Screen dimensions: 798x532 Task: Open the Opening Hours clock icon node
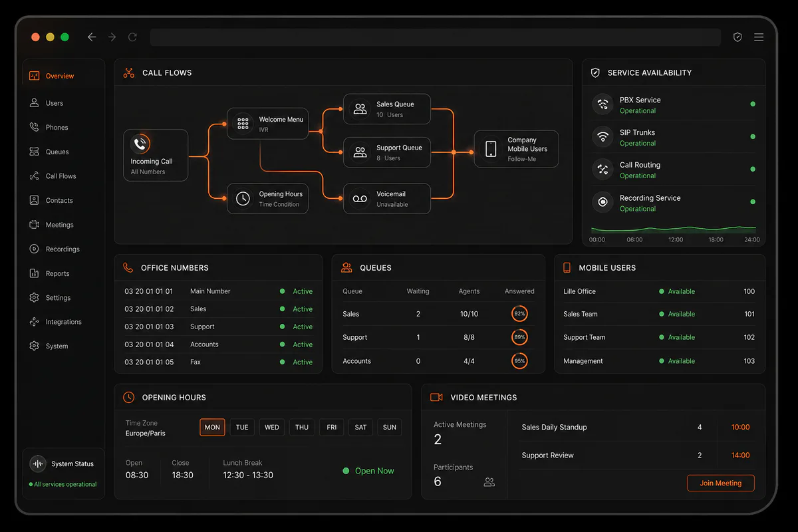point(243,199)
